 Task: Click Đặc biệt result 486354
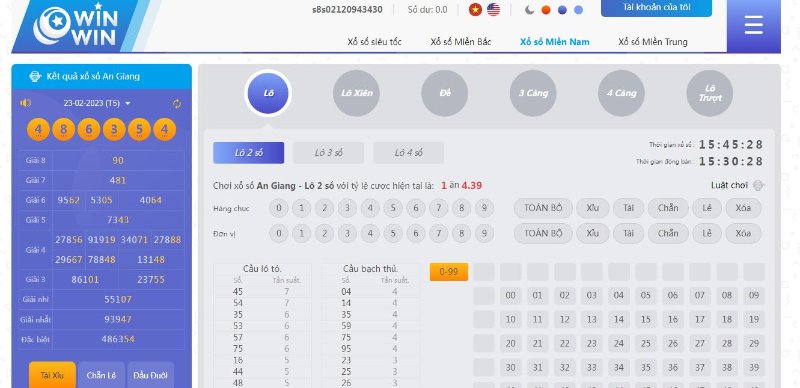point(119,340)
